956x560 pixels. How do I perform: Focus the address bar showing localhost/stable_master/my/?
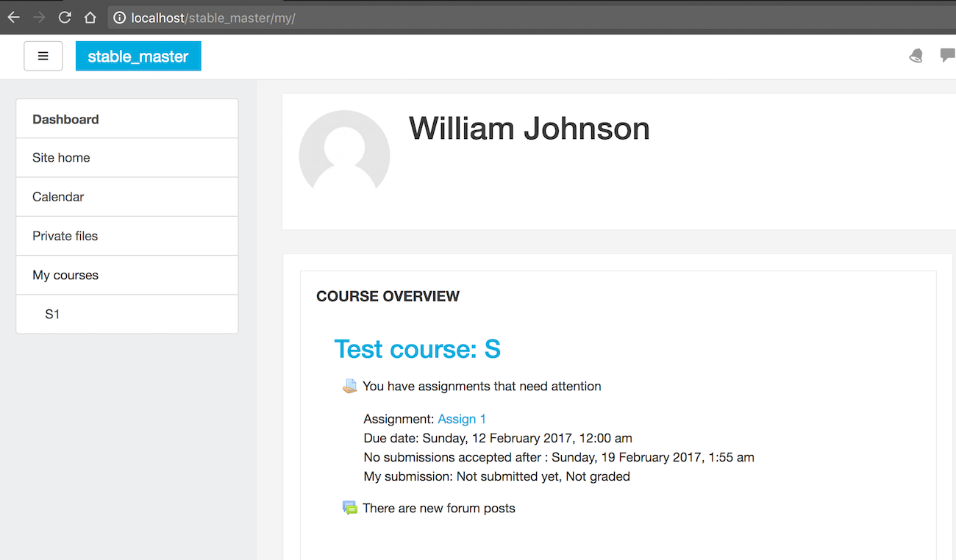tap(531, 18)
